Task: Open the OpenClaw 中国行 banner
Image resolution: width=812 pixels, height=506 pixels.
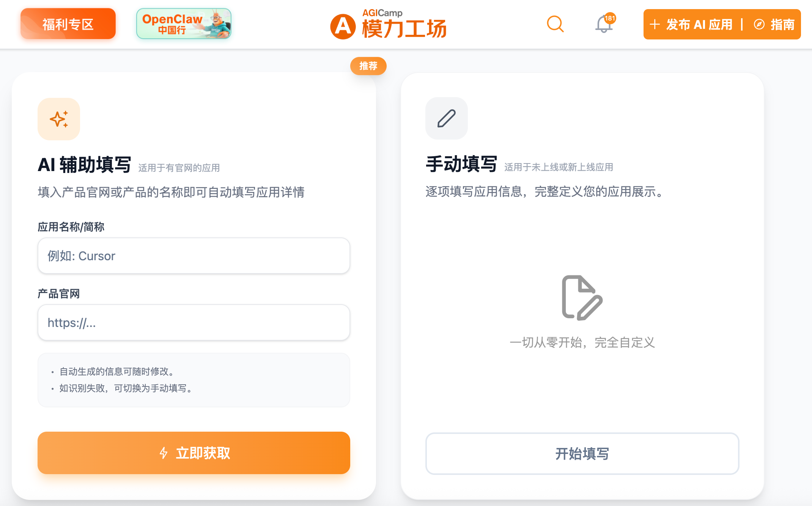Action: (184, 24)
